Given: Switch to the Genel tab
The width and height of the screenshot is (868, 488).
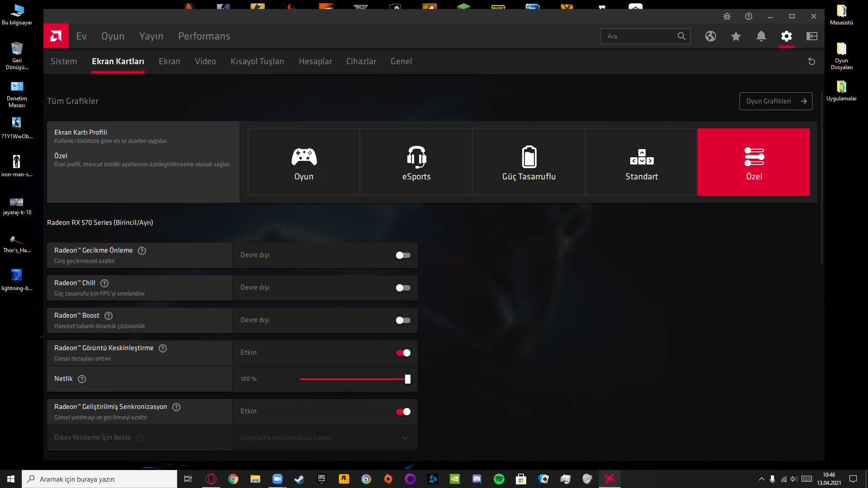Looking at the screenshot, I should (401, 61).
